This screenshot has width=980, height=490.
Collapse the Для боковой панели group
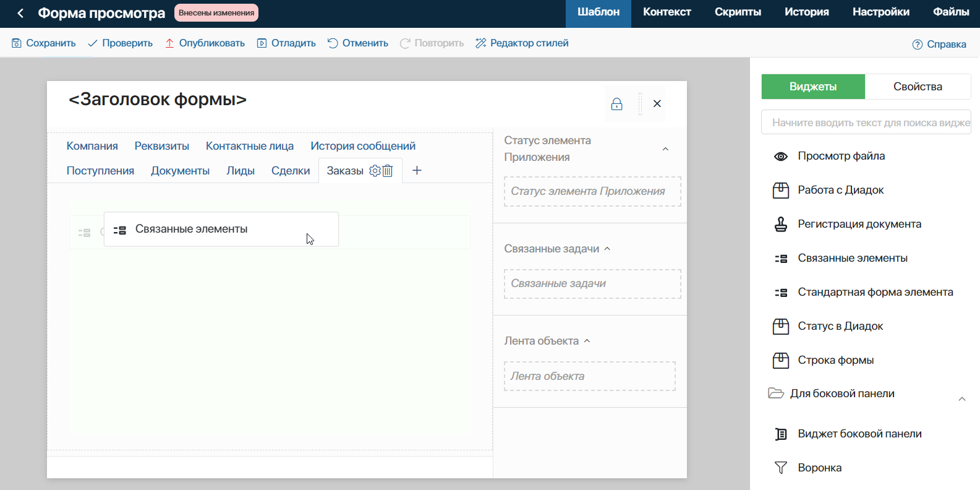962,399
